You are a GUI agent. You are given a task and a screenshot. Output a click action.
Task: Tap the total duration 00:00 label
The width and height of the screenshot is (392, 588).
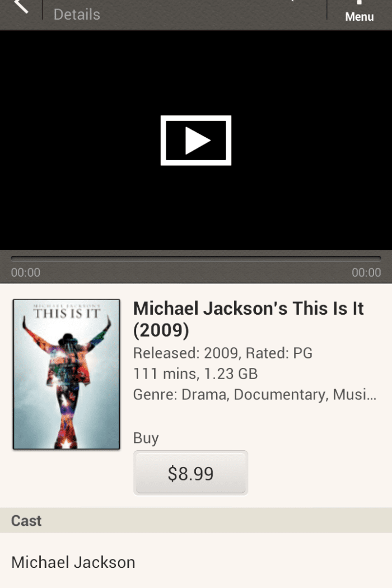coord(366,273)
